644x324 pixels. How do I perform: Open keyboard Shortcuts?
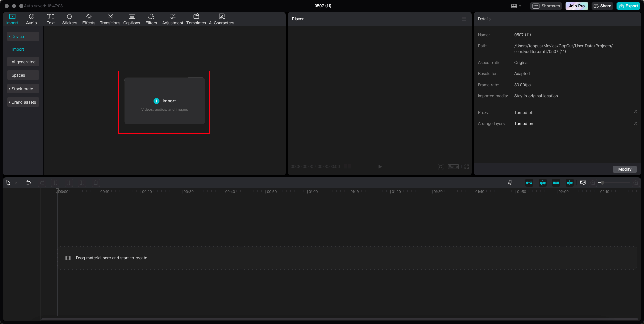546,6
